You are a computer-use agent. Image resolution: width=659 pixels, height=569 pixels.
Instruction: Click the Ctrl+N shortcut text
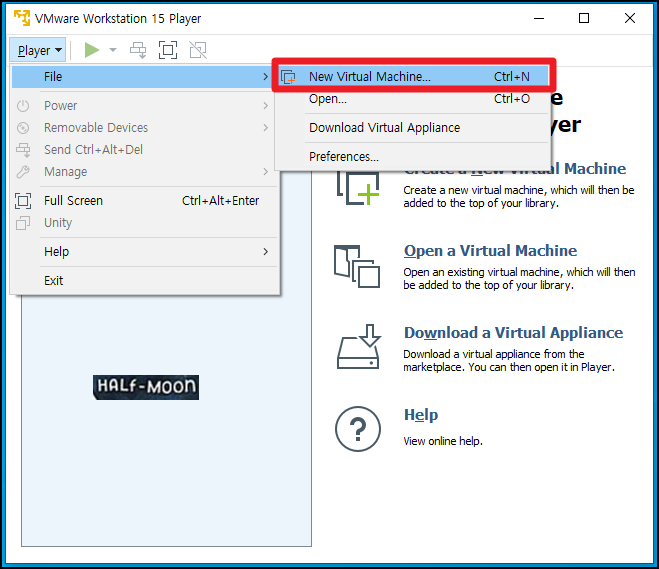(511, 77)
